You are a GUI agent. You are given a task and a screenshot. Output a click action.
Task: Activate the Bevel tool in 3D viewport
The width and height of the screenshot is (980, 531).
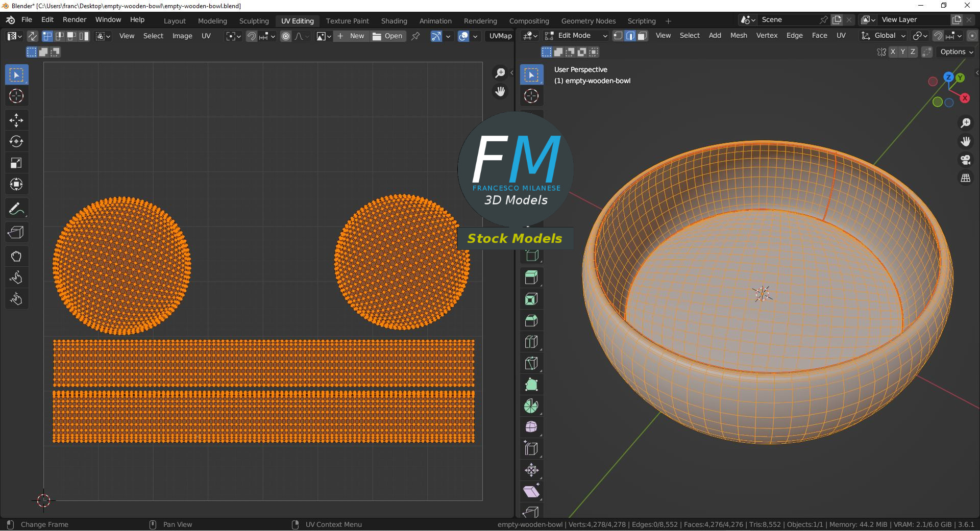531,320
